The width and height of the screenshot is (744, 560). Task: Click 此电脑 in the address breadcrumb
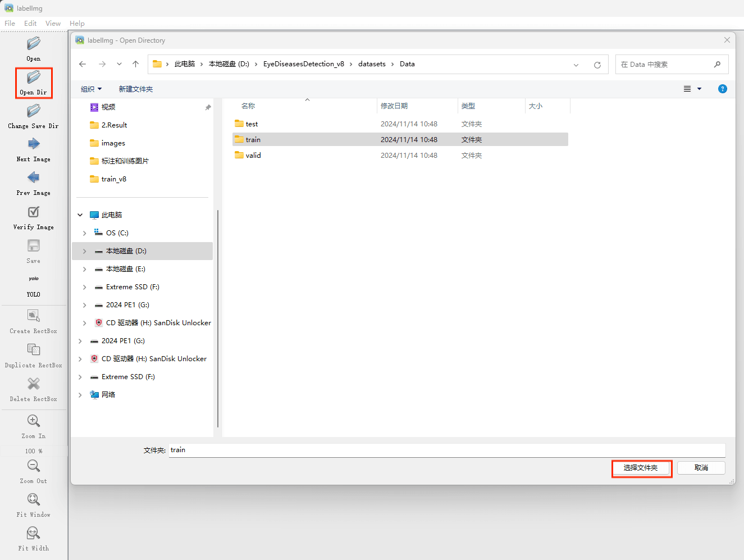tap(185, 64)
